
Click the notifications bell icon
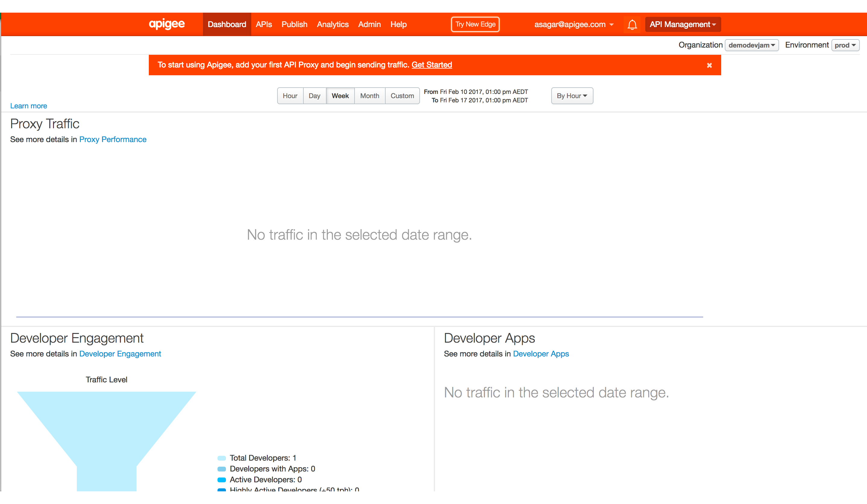point(632,24)
